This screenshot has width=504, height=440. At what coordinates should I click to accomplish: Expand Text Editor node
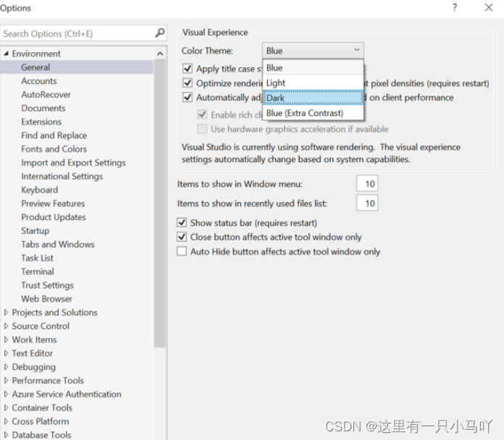(x=6, y=353)
